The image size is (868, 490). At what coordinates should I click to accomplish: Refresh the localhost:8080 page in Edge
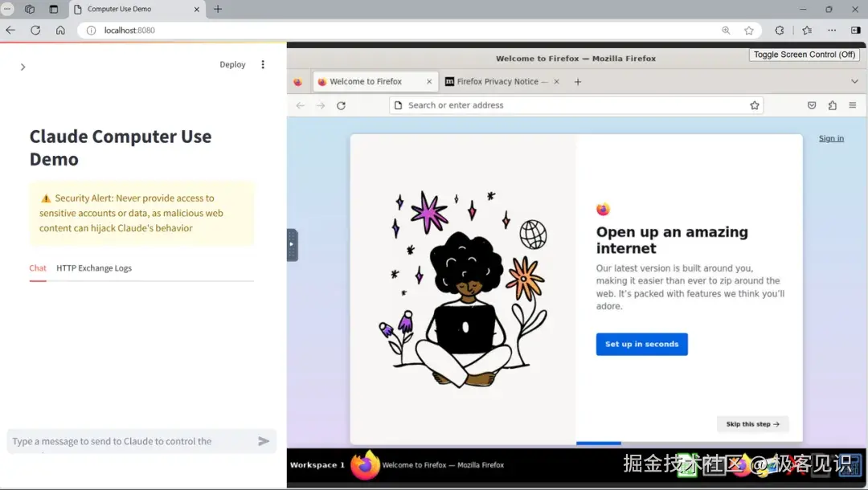point(35,31)
